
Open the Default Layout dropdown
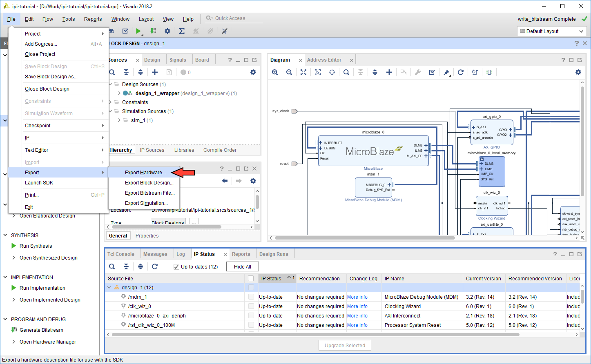(552, 31)
